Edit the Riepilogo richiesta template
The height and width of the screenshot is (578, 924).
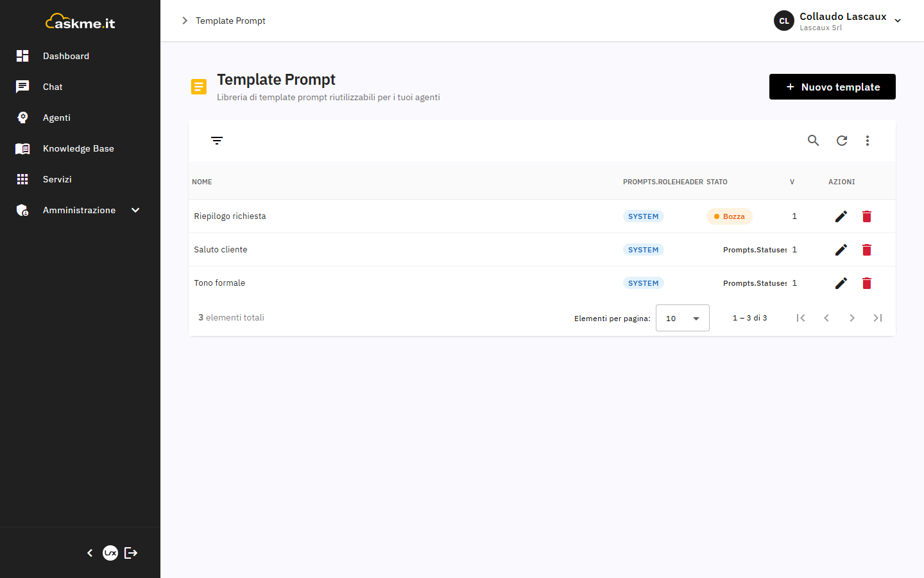point(841,216)
